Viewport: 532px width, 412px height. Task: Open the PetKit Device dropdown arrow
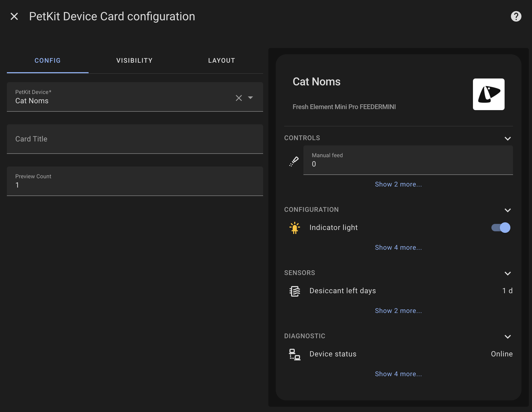pos(250,98)
